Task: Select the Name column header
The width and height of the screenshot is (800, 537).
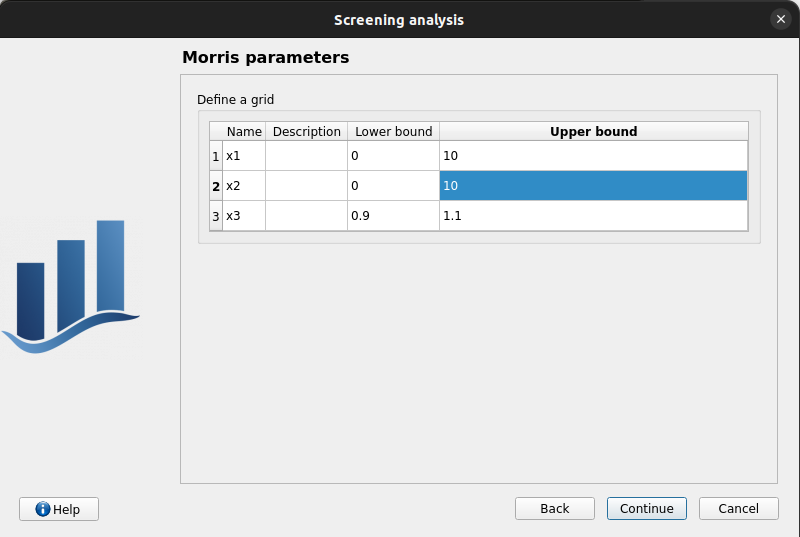Action: tap(244, 131)
